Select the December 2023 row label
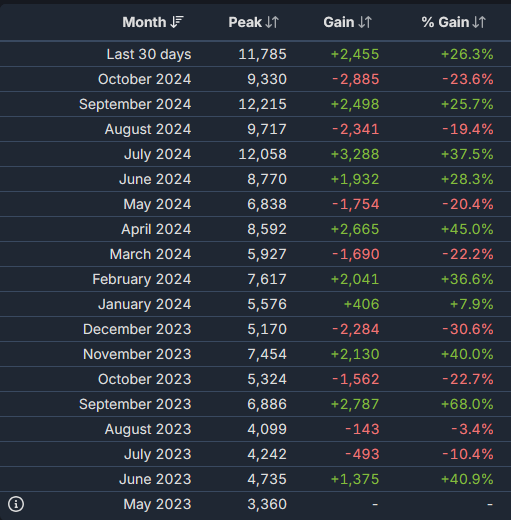511x520 pixels. (137, 329)
